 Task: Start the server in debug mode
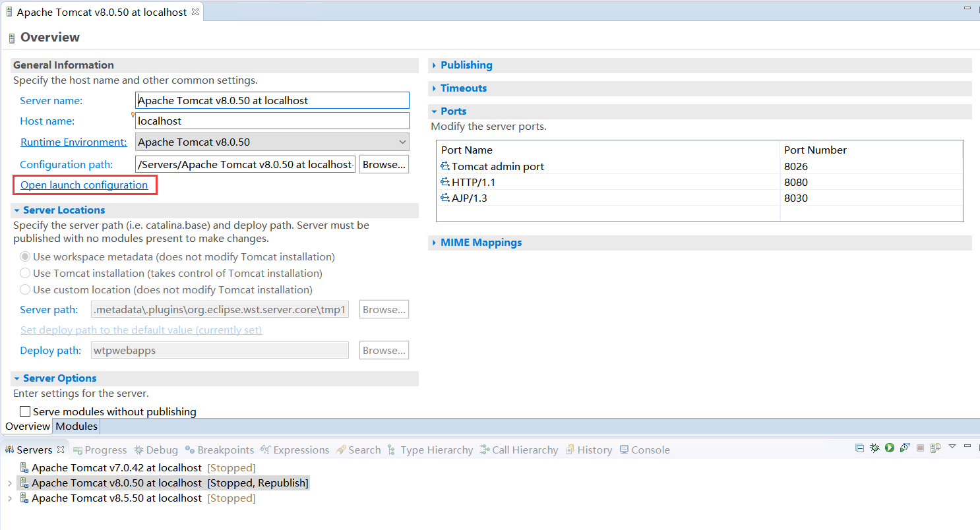[x=874, y=448]
